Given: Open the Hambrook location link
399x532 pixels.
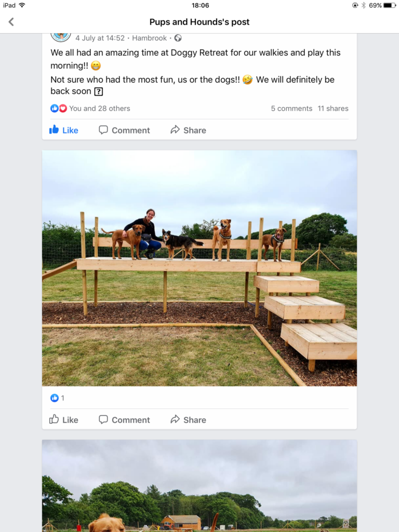Looking at the screenshot, I should point(150,38).
